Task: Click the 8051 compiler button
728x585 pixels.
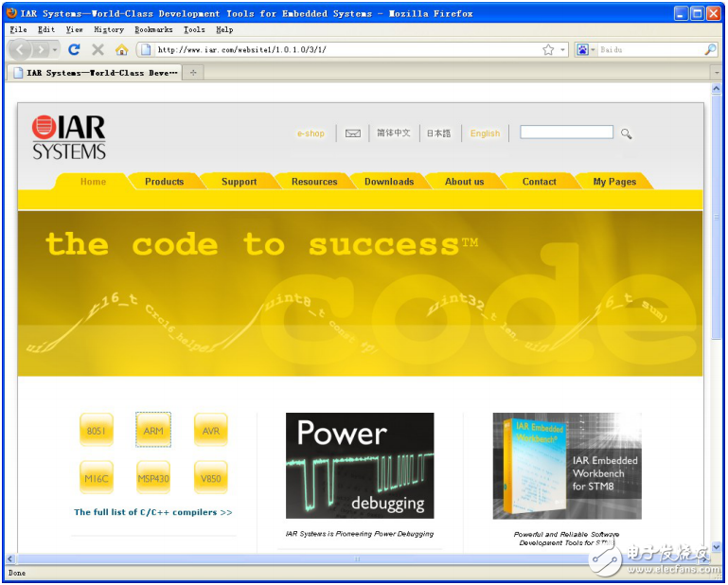Action: click(97, 430)
